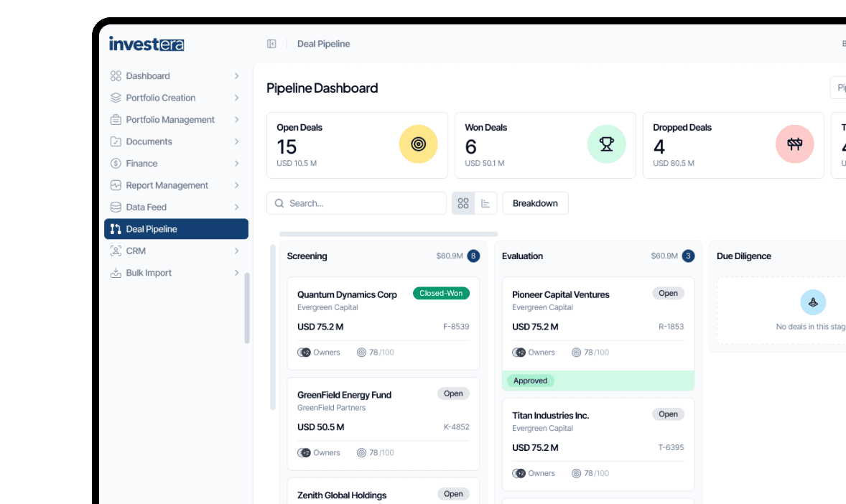Click owners avatar on Quantum Dynamics card
Image resolution: width=846 pixels, height=504 pixels.
coord(304,353)
